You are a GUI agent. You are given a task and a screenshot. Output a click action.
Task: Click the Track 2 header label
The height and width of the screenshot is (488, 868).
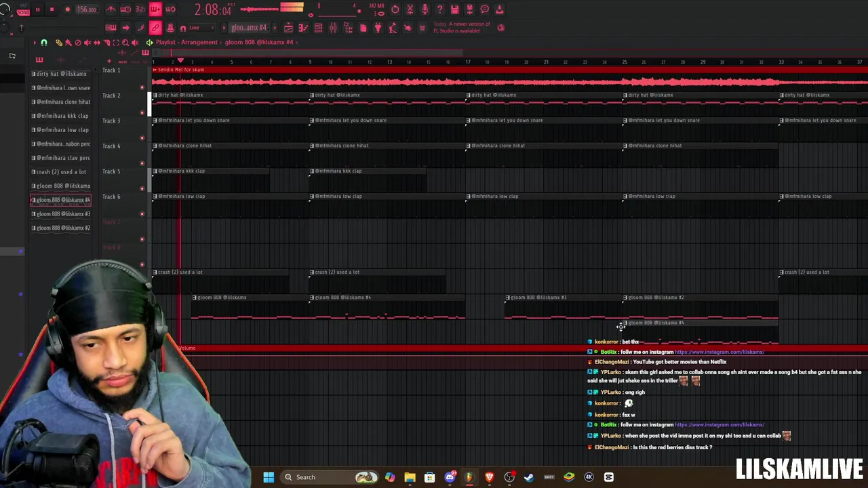tap(111, 96)
